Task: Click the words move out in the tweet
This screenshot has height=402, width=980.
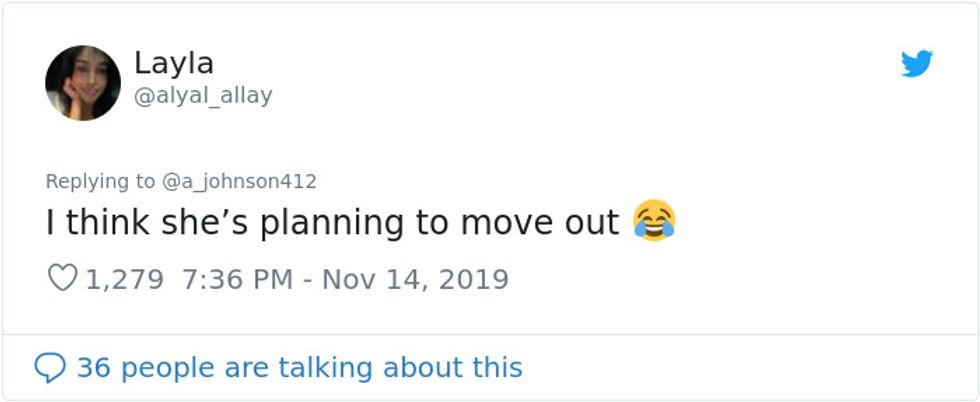Action: tap(540, 224)
